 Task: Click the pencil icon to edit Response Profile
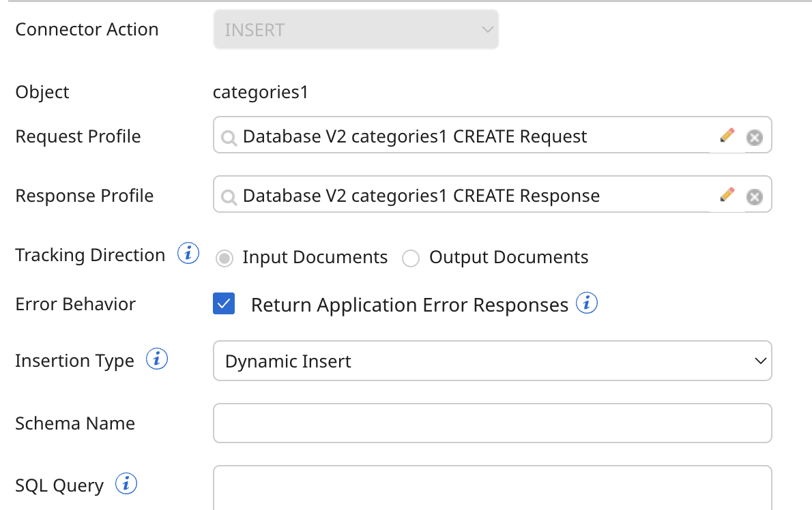[727, 194]
